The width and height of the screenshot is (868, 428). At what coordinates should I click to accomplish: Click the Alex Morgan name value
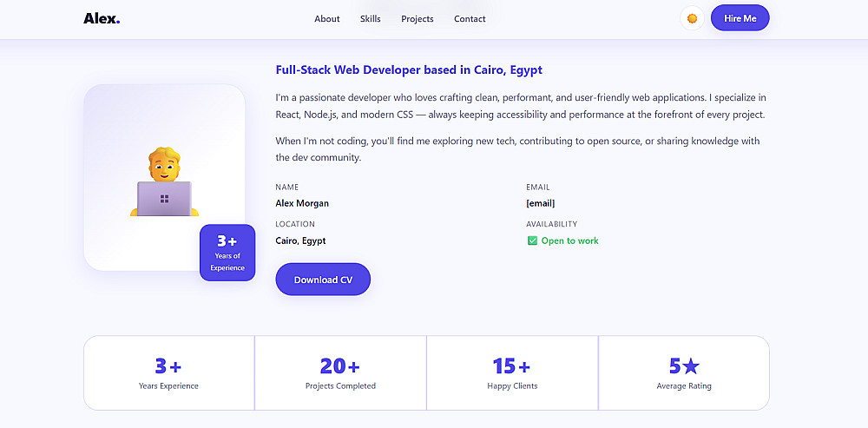(x=302, y=203)
